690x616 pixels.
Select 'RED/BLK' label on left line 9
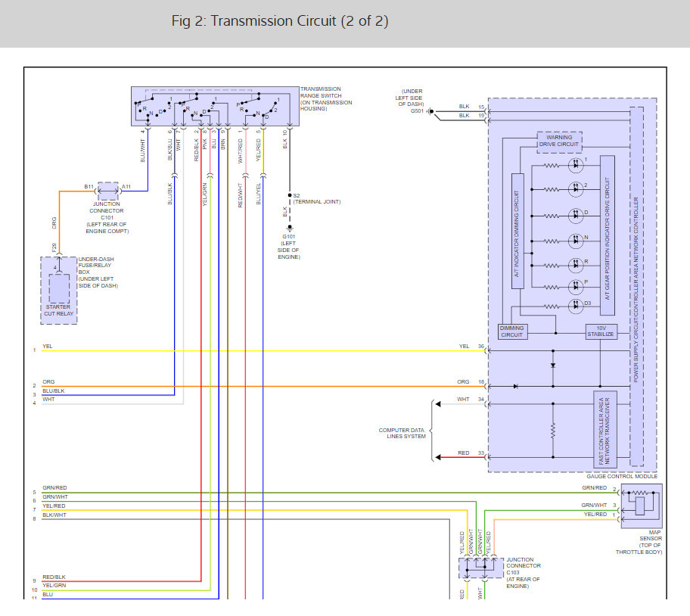[x=54, y=577]
